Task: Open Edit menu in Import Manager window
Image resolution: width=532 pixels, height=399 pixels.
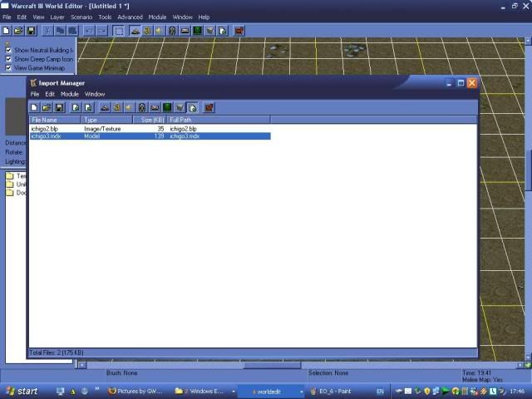Action: point(50,94)
